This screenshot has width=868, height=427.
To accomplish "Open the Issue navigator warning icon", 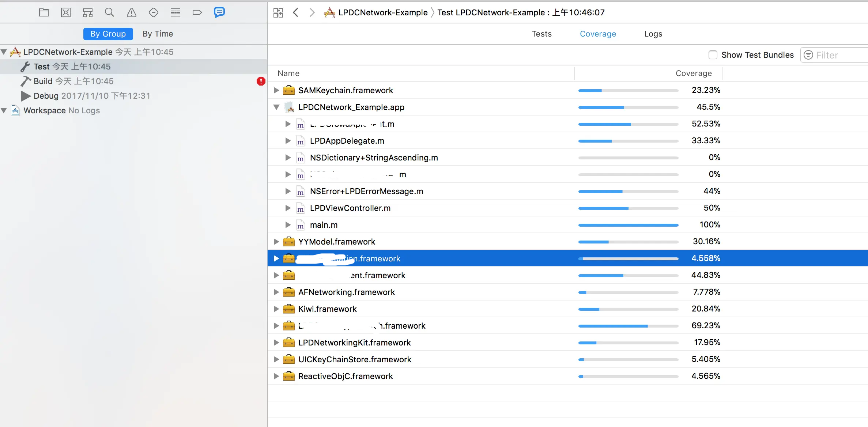I will pos(132,13).
